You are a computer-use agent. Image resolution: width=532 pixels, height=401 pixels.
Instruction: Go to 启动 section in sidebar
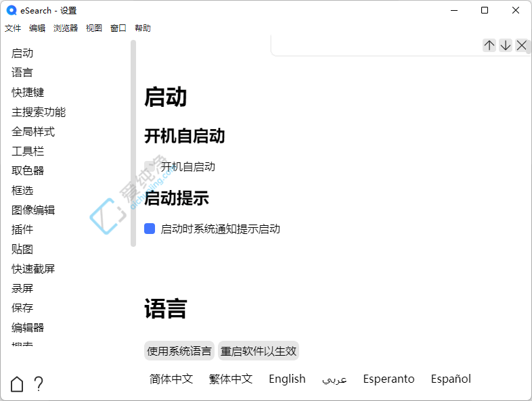point(22,53)
